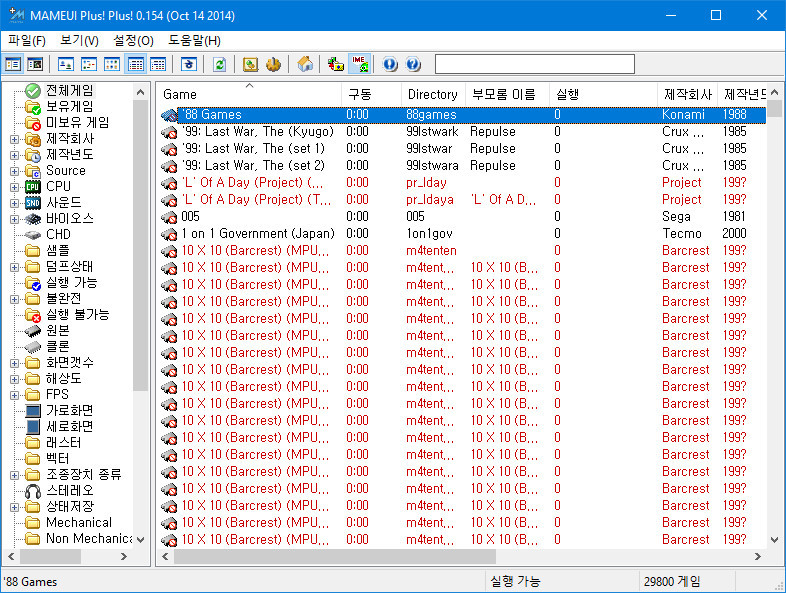Expand the 덤프상태 tree node

coord(15,267)
